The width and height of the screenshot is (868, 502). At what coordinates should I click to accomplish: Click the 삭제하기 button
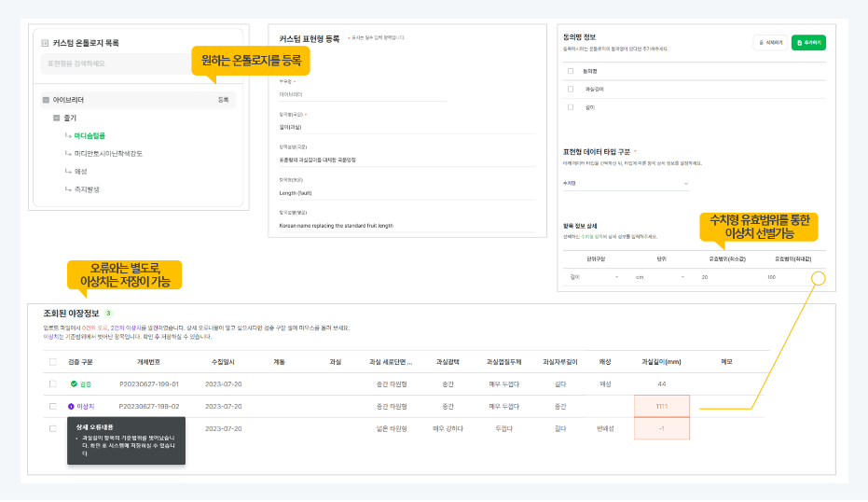[x=770, y=43]
